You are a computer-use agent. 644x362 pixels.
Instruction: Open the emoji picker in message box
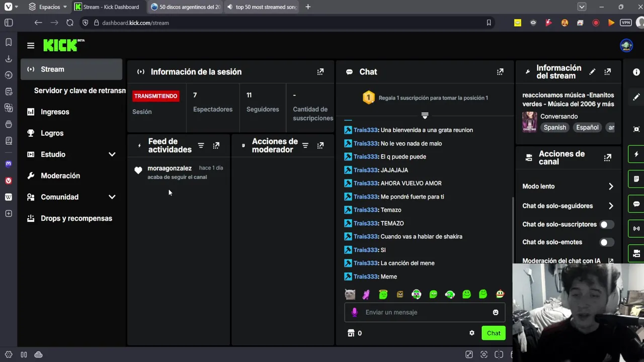pyautogui.click(x=496, y=312)
